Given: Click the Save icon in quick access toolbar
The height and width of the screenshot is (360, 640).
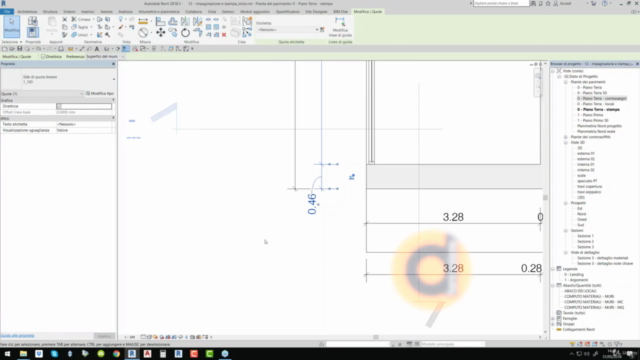Looking at the screenshot, I should [x=19, y=49].
